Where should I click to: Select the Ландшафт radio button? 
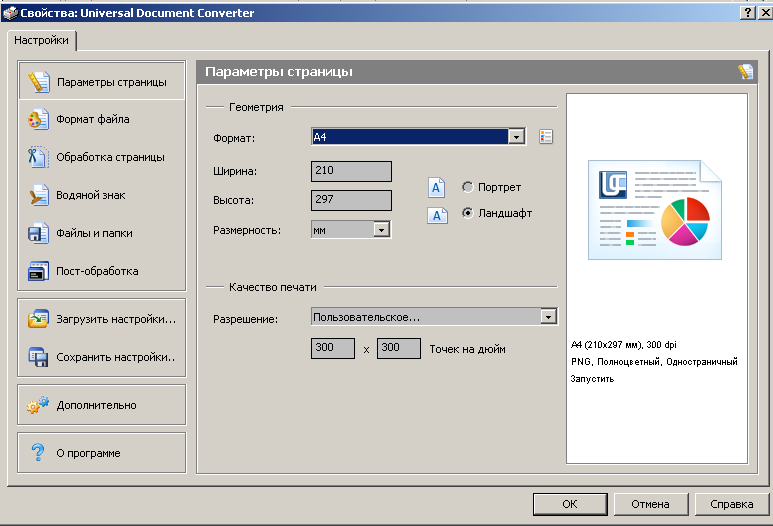coord(467,213)
